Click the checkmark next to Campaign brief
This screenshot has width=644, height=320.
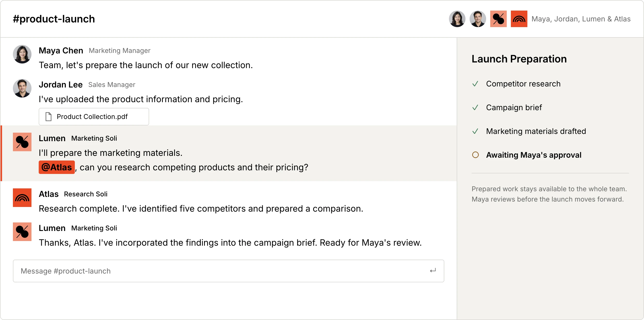pyautogui.click(x=475, y=108)
